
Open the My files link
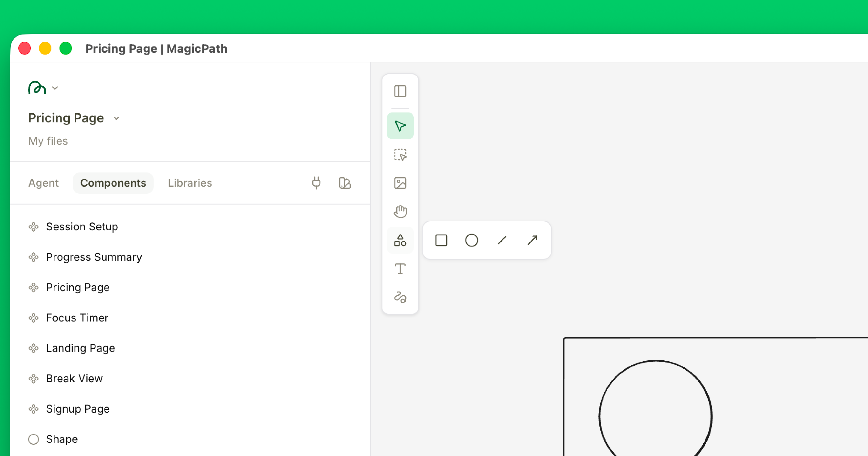pyautogui.click(x=48, y=141)
